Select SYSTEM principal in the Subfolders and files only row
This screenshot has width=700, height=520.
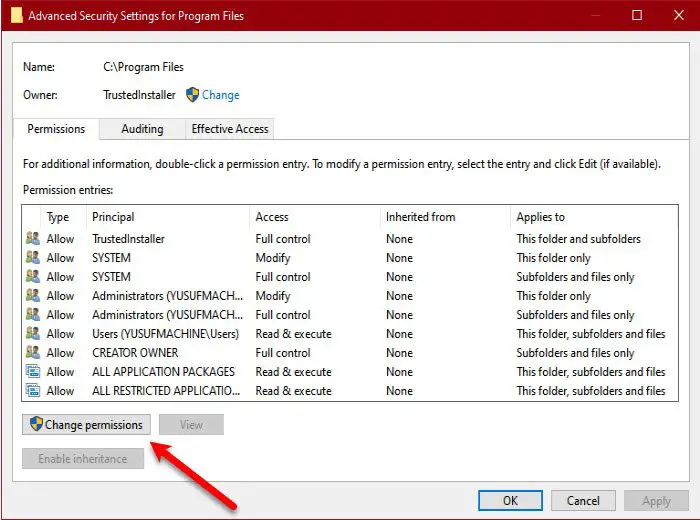111,277
